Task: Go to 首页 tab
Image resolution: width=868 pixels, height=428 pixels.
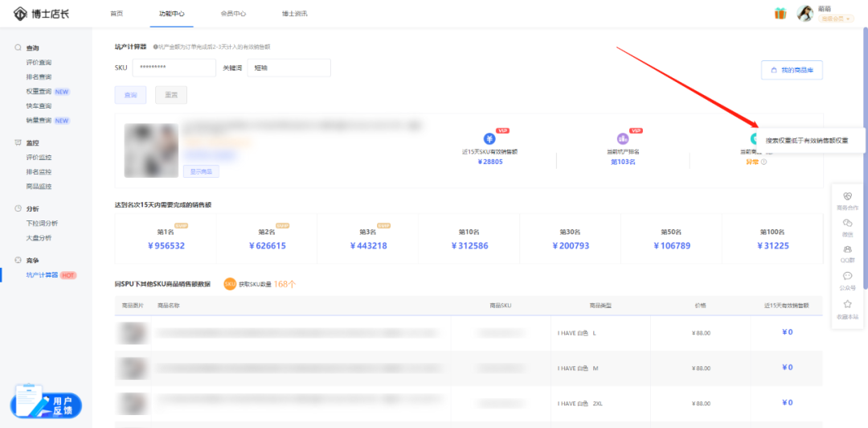Action: click(x=117, y=14)
